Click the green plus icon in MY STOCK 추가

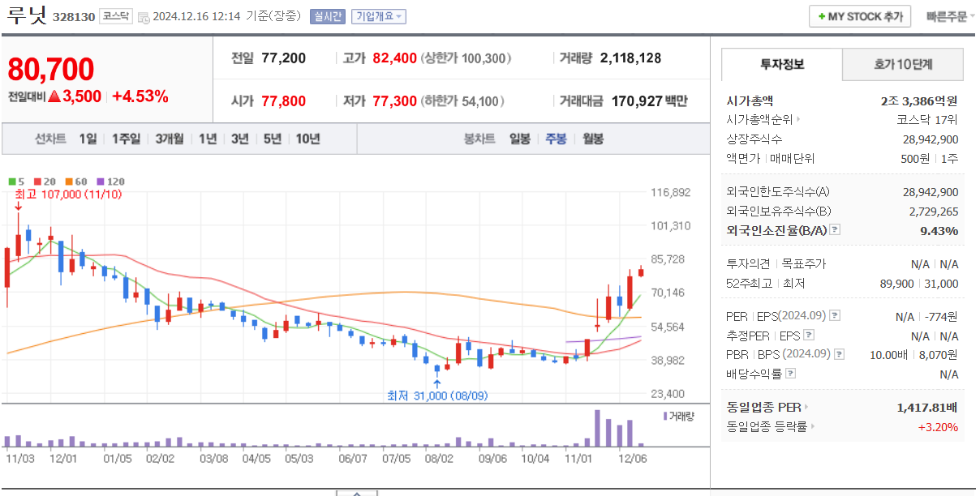821,16
